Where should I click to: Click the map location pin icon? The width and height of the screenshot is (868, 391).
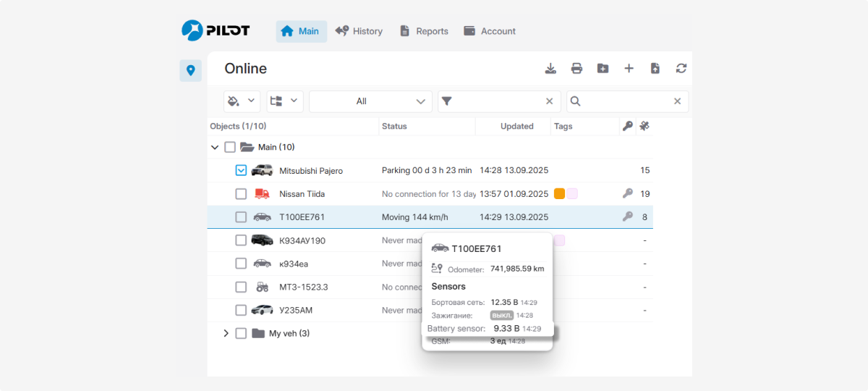tap(190, 70)
